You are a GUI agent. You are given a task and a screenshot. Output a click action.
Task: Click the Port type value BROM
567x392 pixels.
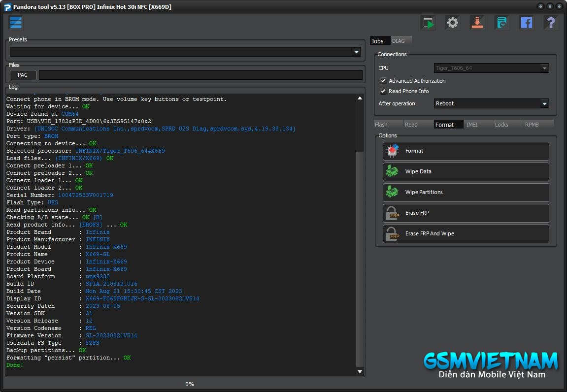[51, 136]
